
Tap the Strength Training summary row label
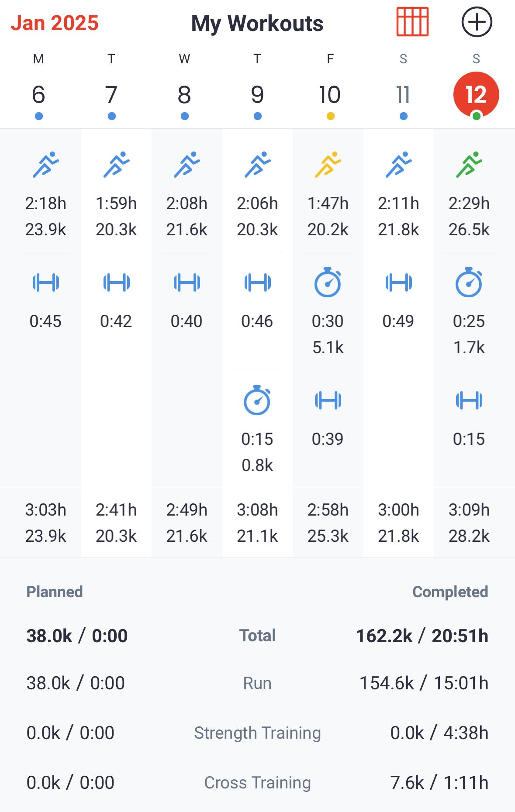[x=257, y=733]
